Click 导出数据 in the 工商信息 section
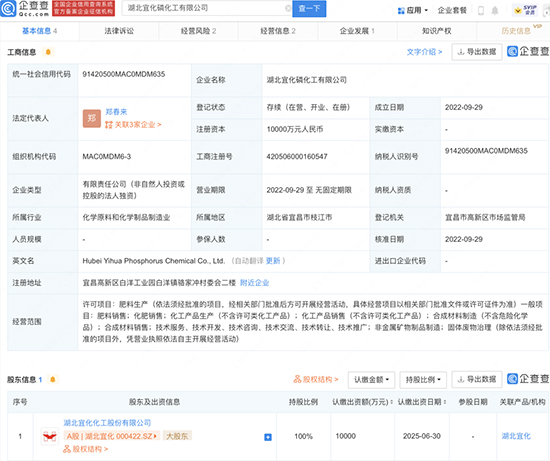Screen dimensions: 550x461 (477, 52)
